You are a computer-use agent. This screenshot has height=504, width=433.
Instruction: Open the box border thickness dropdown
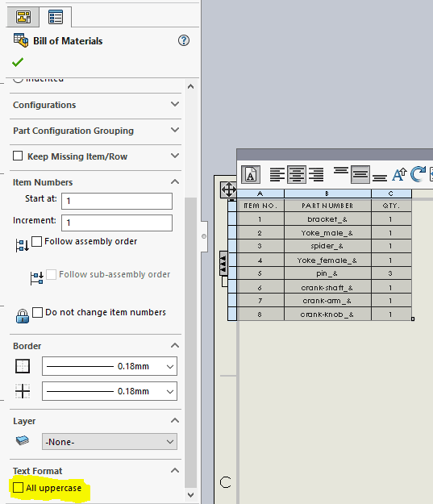tap(110, 366)
